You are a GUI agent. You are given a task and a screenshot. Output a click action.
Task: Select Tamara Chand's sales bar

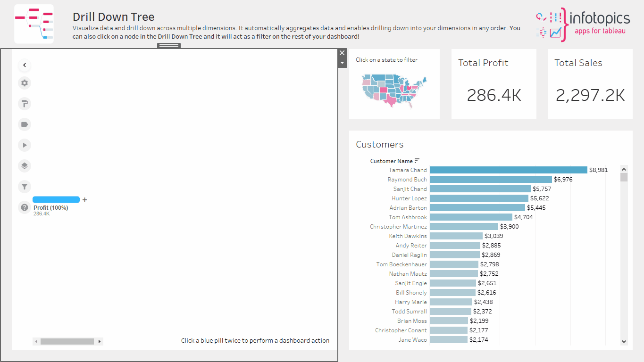[x=507, y=170]
